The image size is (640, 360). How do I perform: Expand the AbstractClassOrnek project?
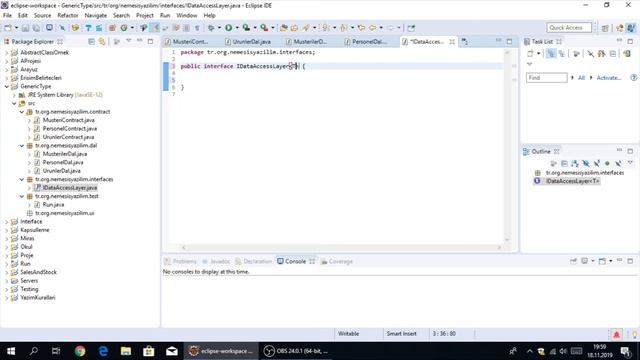coord(7,53)
